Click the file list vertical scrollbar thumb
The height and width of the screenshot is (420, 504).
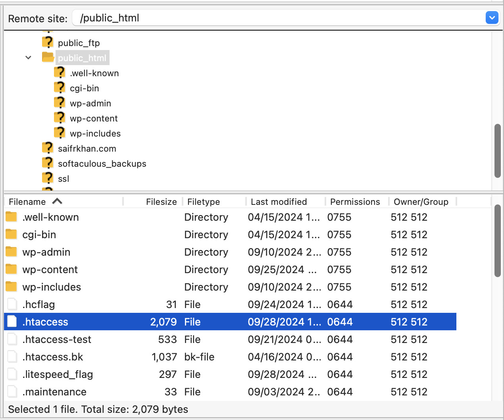498,241
